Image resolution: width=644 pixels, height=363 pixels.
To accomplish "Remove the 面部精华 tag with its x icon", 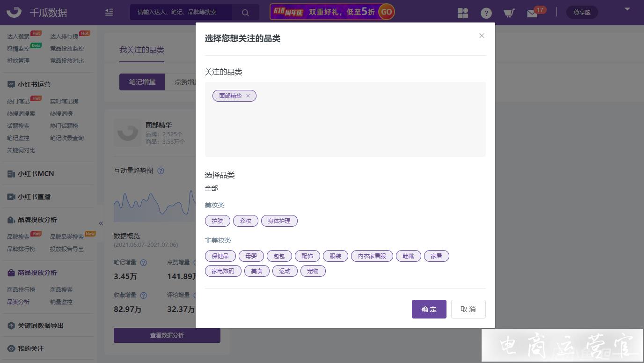I will click(248, 96).
